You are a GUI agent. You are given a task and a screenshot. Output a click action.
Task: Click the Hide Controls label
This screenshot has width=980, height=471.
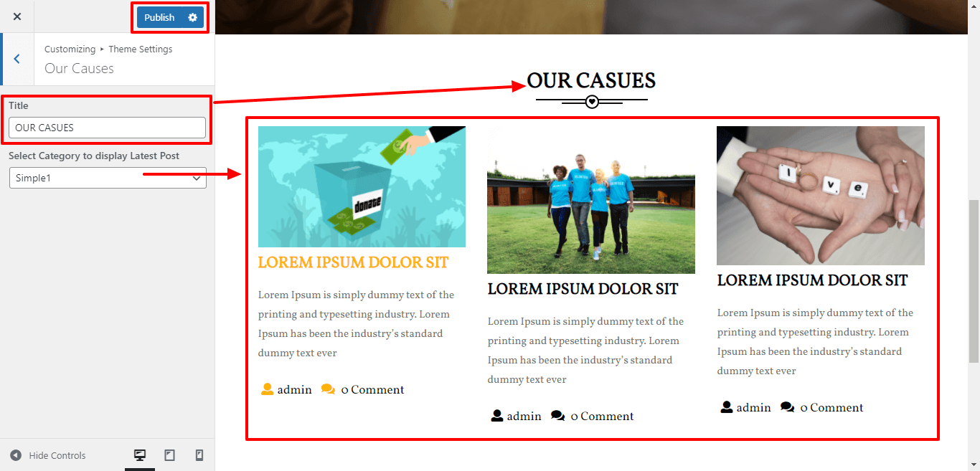click(57, 455)
